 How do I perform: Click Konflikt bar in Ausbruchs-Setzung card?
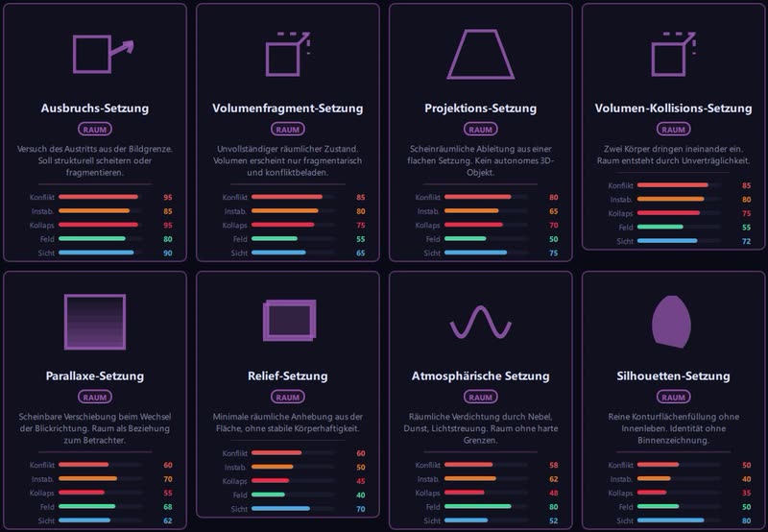click(x=101, y=197)
